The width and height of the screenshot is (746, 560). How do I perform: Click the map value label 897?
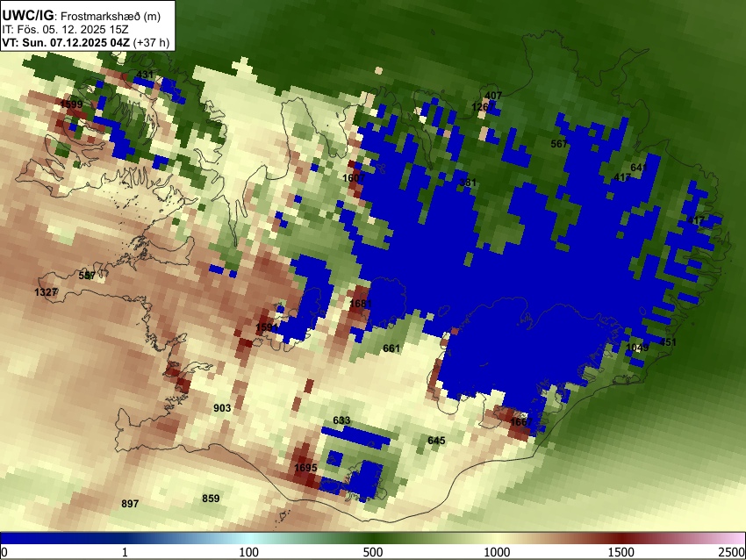tap(130, 503)
